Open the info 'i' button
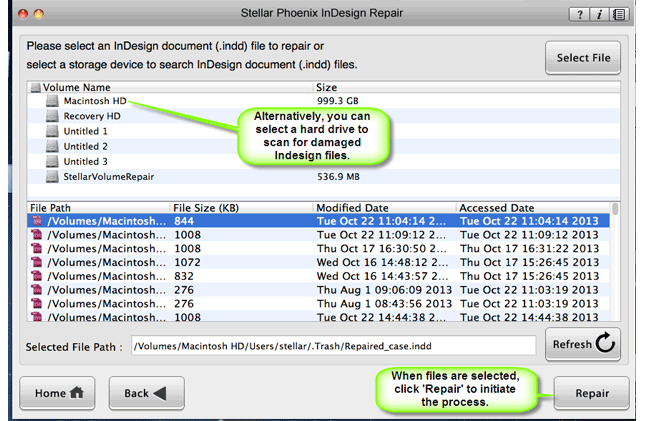The height and width of the screenshot is (421, 645). pos(599,15)
